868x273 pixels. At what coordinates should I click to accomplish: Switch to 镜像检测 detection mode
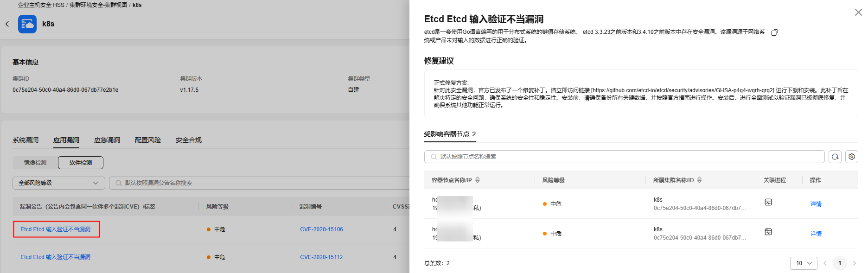pyautogui.click(x=35, y=163)
